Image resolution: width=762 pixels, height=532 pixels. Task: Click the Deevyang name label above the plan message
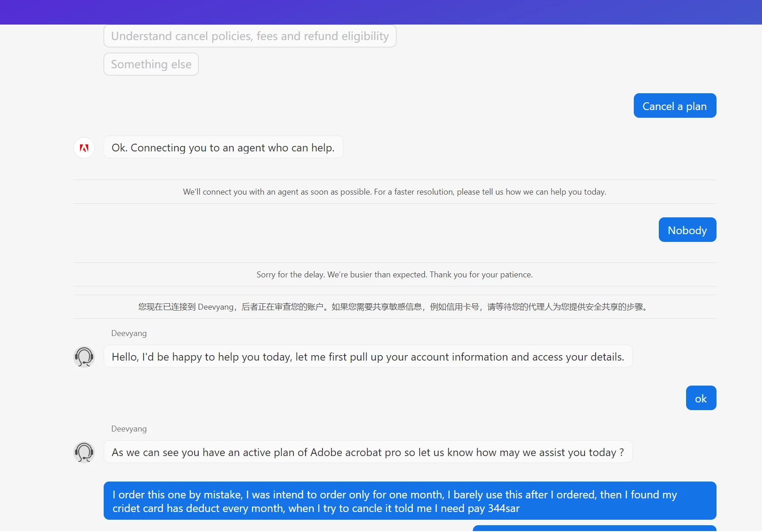point(129,429)
